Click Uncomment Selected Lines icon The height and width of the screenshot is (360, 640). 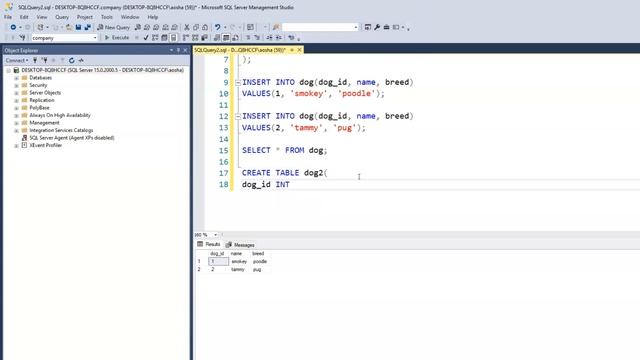coord(257,38)
